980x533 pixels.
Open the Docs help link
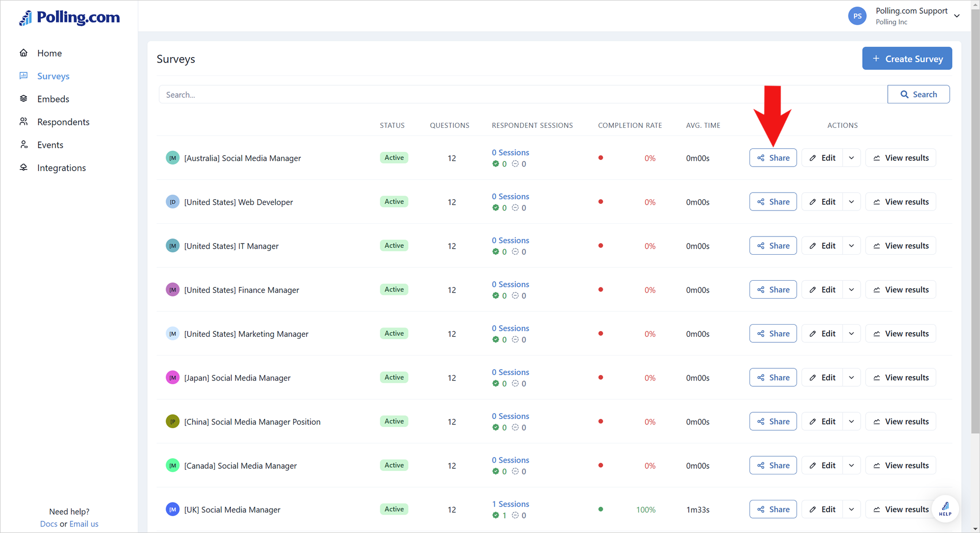tap(48, 524)
